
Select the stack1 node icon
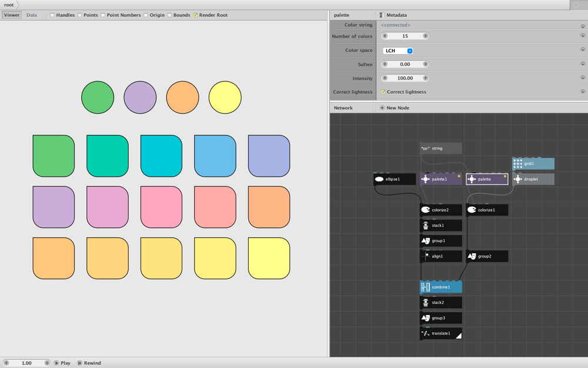coord(425,226)
